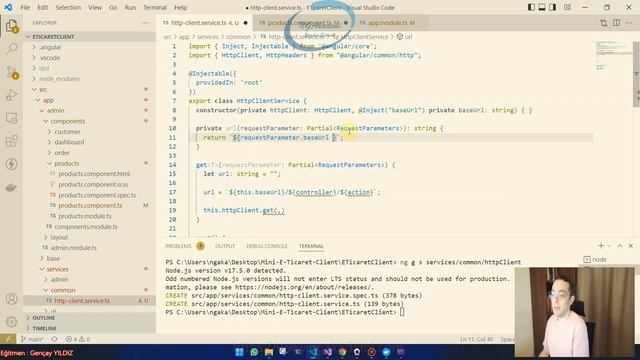The height and width of the screenshot is (360, 640).
Task: Expand the customer folder
Action: click(x=89, y=132)
